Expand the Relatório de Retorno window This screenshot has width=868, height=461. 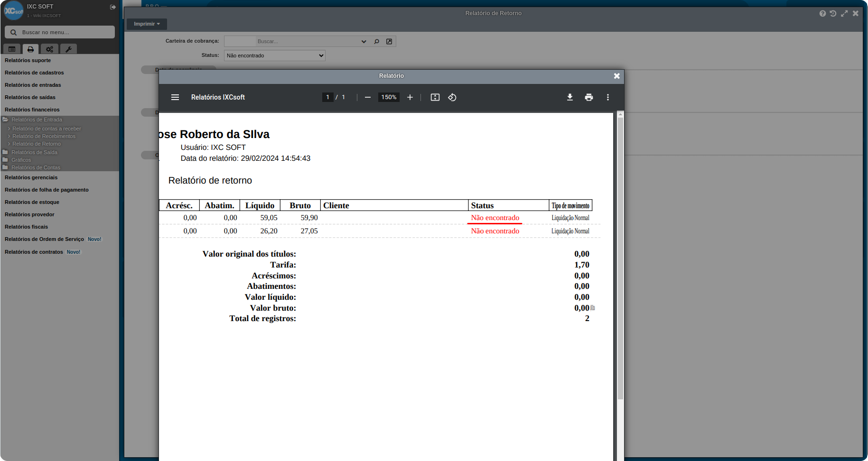coord(844,13)
